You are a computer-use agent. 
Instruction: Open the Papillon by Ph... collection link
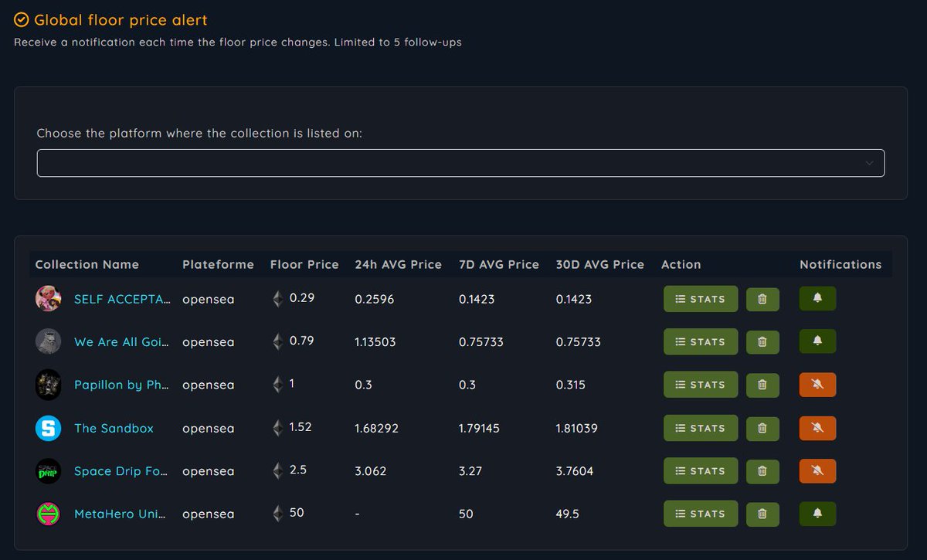click(x=121, y=385)
